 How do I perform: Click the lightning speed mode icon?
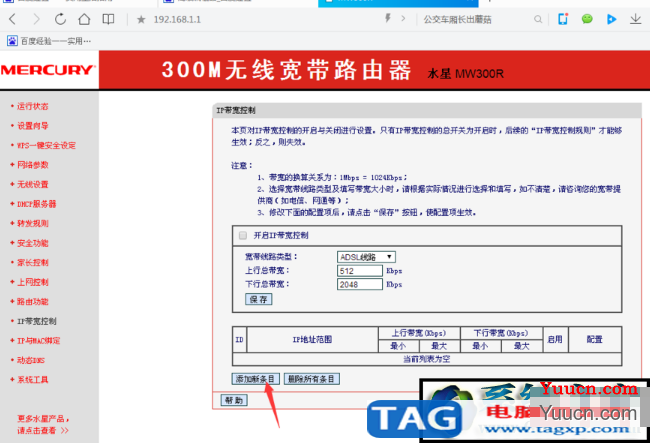388,18
